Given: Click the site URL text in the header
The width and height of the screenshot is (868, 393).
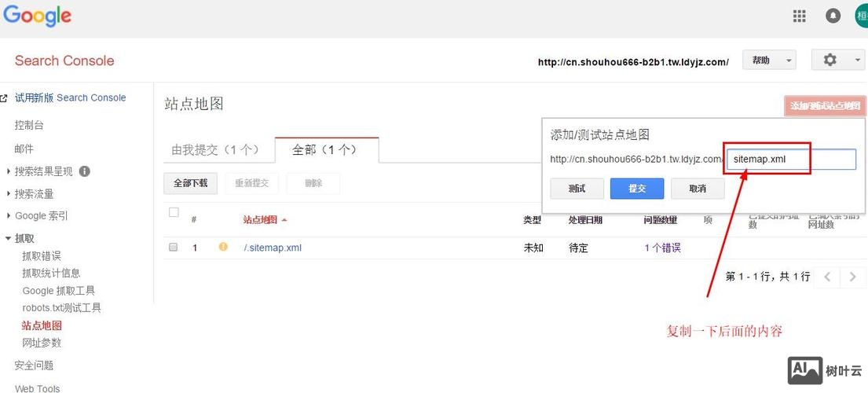Looking at the screenshot, I should point(633,62).
